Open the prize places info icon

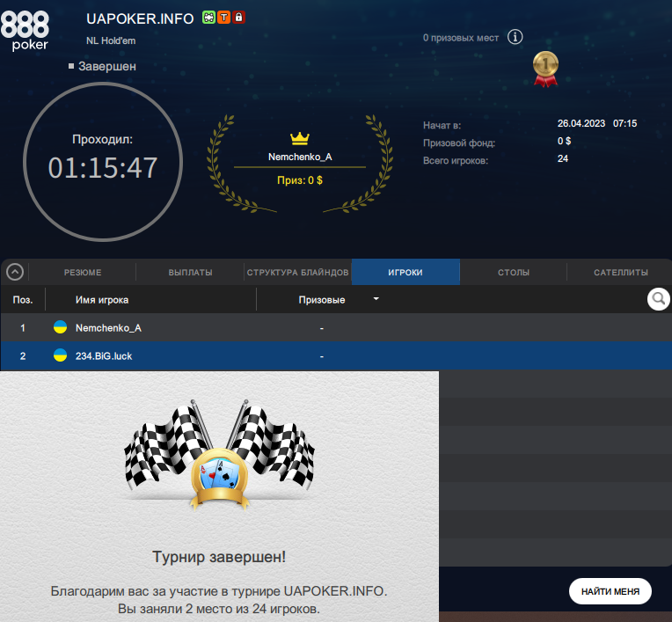(515, 37)
